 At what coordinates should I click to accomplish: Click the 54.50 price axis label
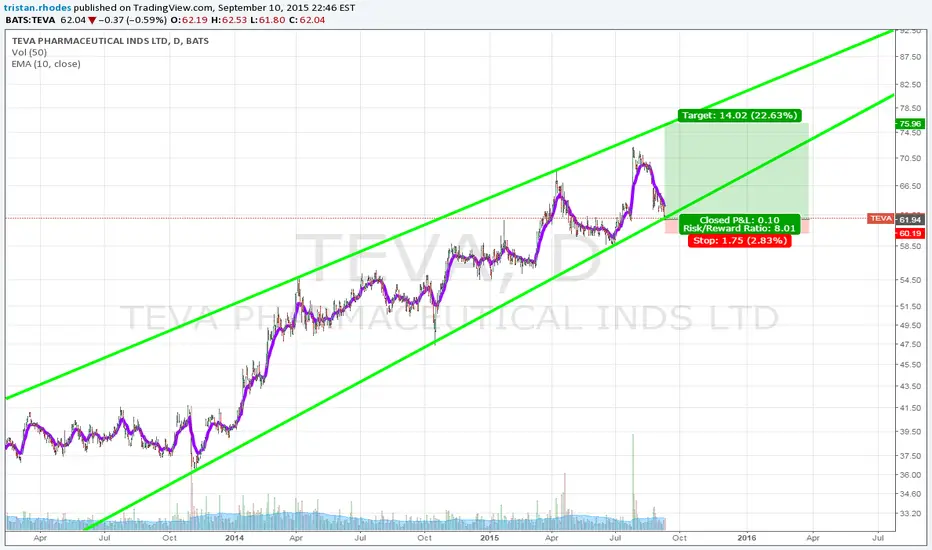tap(910, 280)
